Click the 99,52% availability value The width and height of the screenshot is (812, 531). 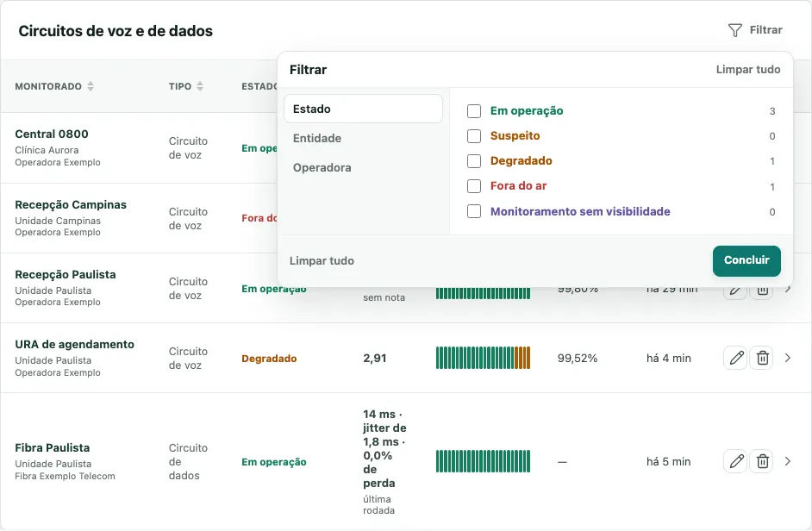[x=578, y=359]
